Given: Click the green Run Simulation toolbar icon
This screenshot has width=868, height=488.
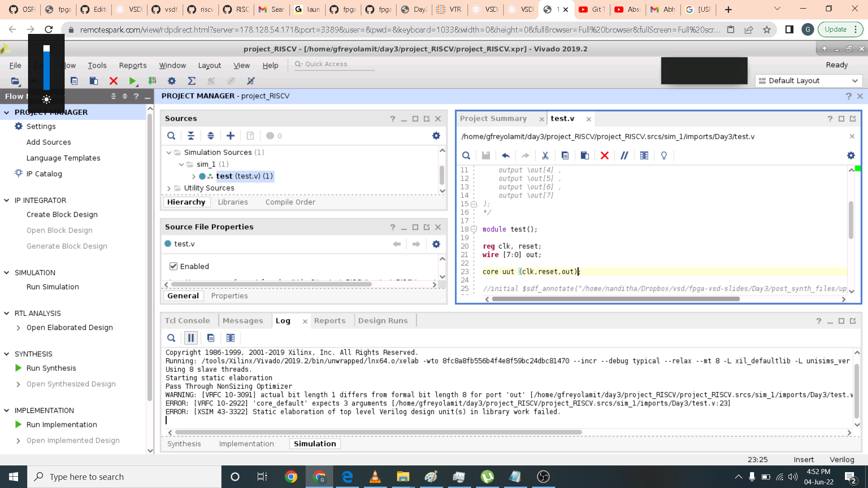Looking at the screenshot, I should pos(132,81).
